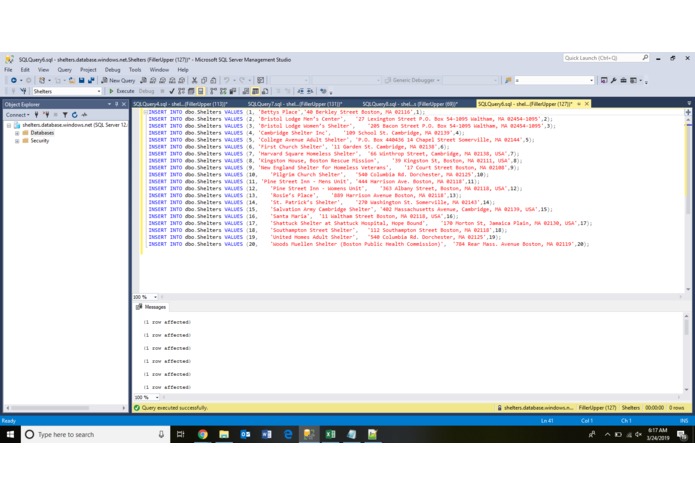Toggle IntelliSense Enabled button
Screen dimensions: 695x494
point(201,91)
